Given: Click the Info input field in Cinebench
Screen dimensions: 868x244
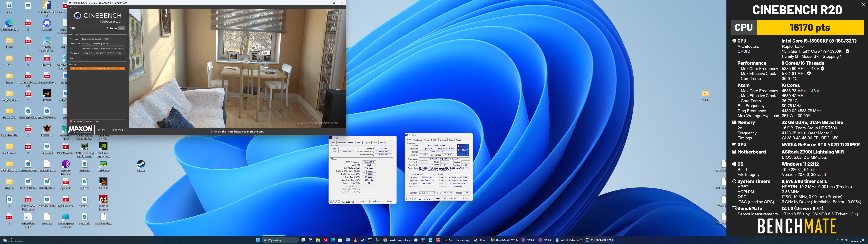Looking at the screenshot, I should 103,58.
